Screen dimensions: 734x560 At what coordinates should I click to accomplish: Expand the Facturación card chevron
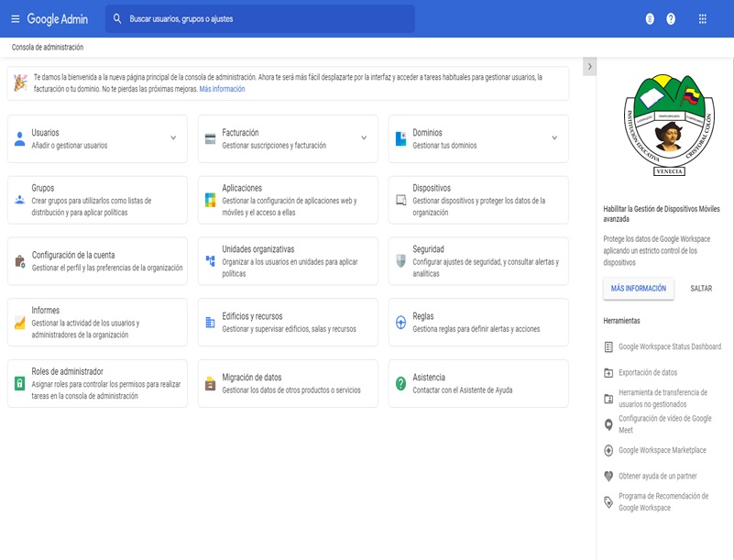point(364,138)
